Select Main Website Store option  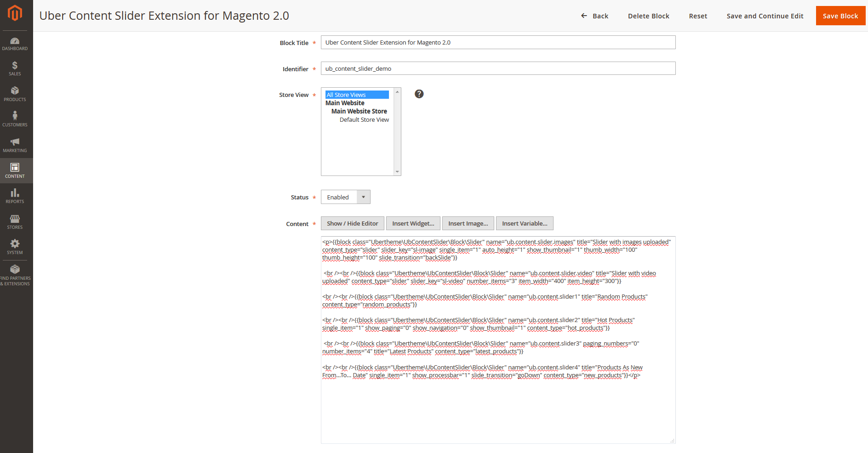pyautogui.click(x=359, y=111)
